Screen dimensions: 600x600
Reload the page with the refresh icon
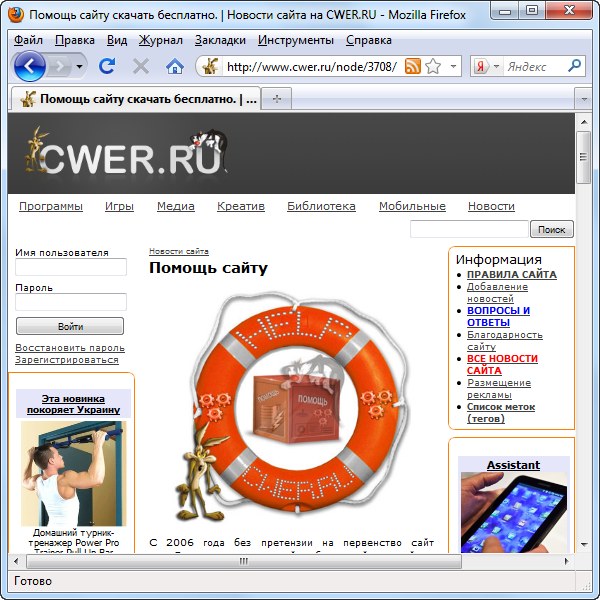point(107,67)
